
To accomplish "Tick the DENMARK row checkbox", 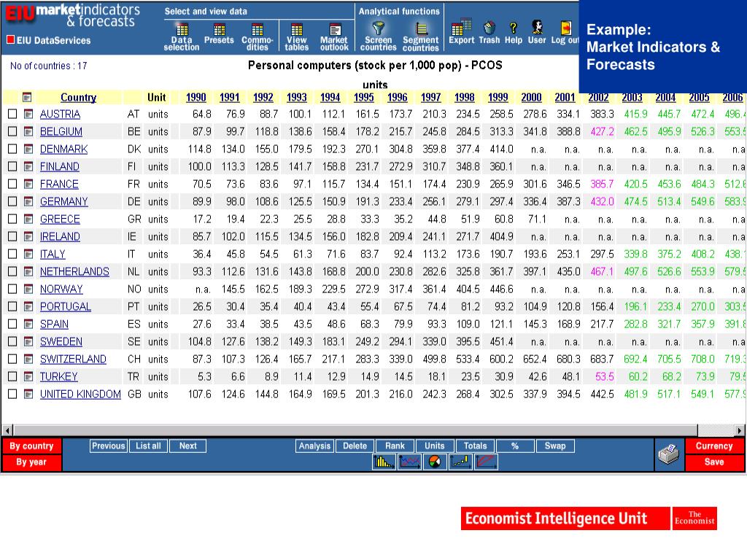I will (x=12, y=149).
